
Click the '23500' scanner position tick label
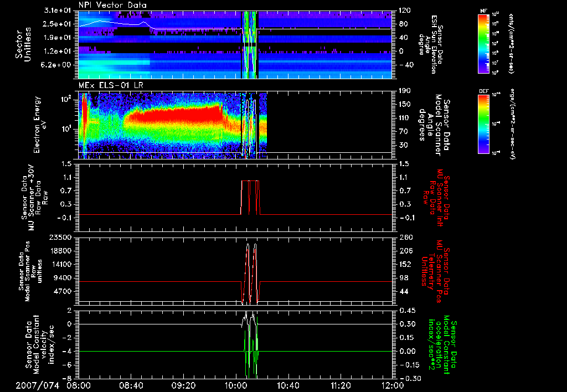tap(60, 238)
